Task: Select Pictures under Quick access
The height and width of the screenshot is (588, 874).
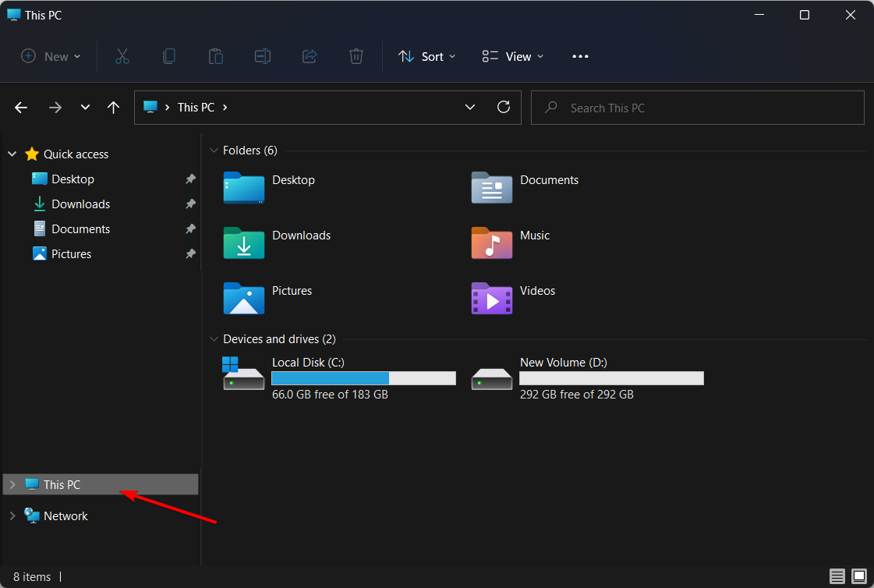Action: [72, 254]
